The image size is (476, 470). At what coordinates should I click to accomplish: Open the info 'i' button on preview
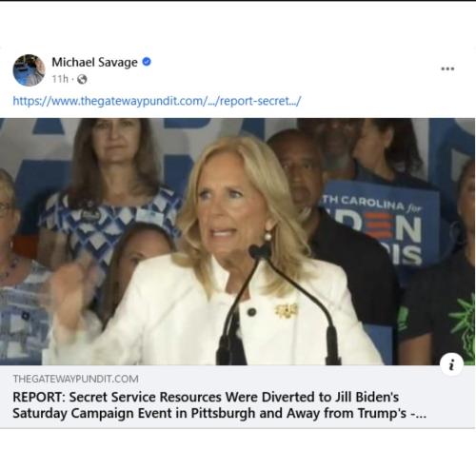click(x=451, y=364)
